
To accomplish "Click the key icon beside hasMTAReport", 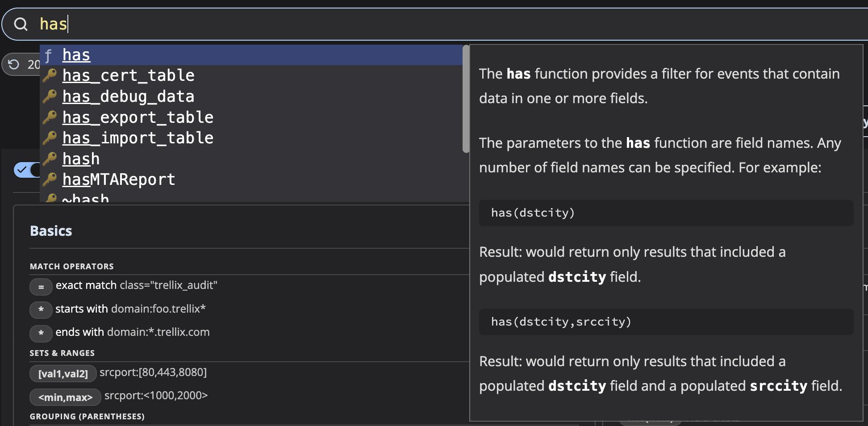I will click(x=50, y=179).
